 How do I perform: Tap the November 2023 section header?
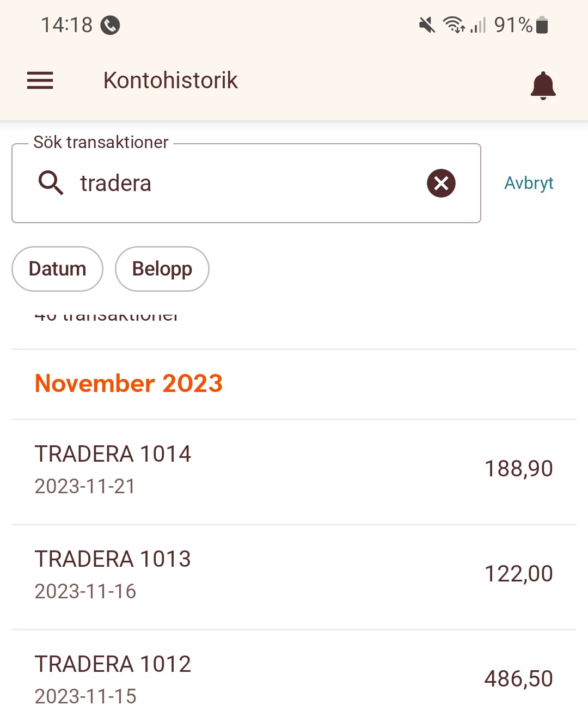pos(128,384)
